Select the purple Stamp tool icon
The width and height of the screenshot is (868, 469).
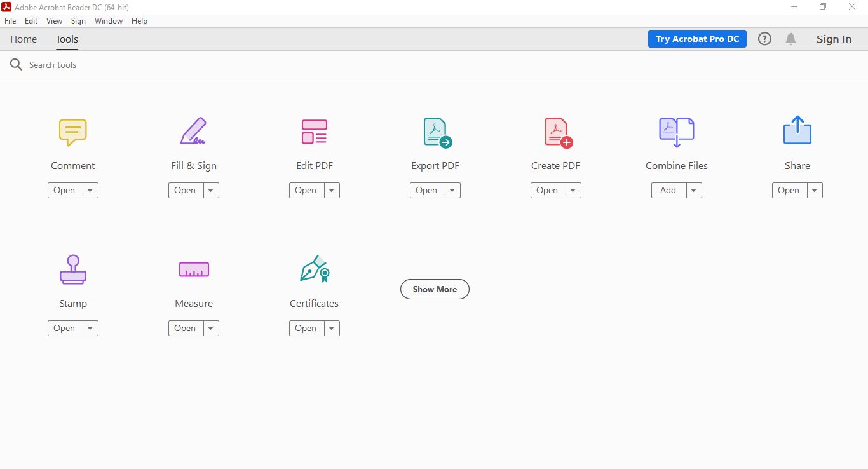[x=73, y=269]
